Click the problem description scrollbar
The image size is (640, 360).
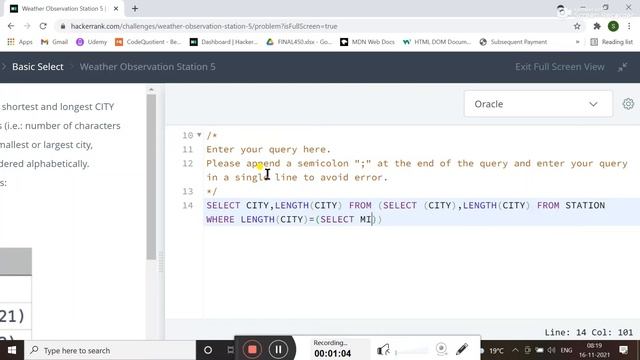[151, 177]
